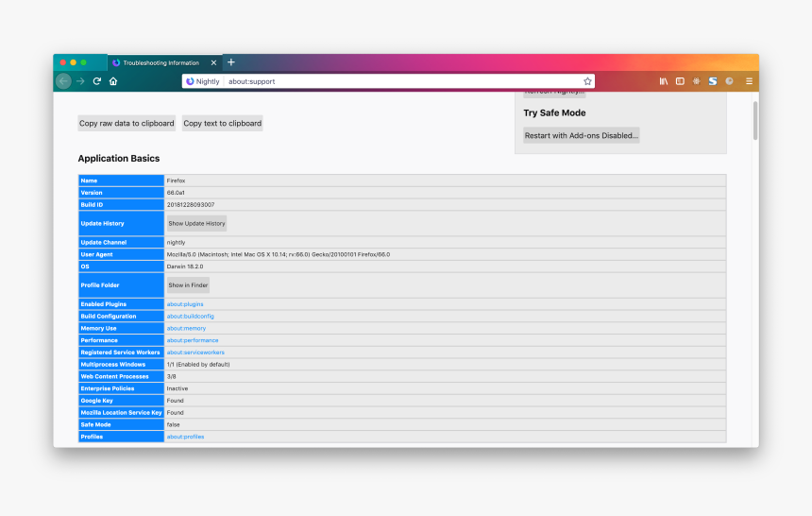Click the round grey extension icon
This screenshot has width=812, height=516.
[729, 81]
